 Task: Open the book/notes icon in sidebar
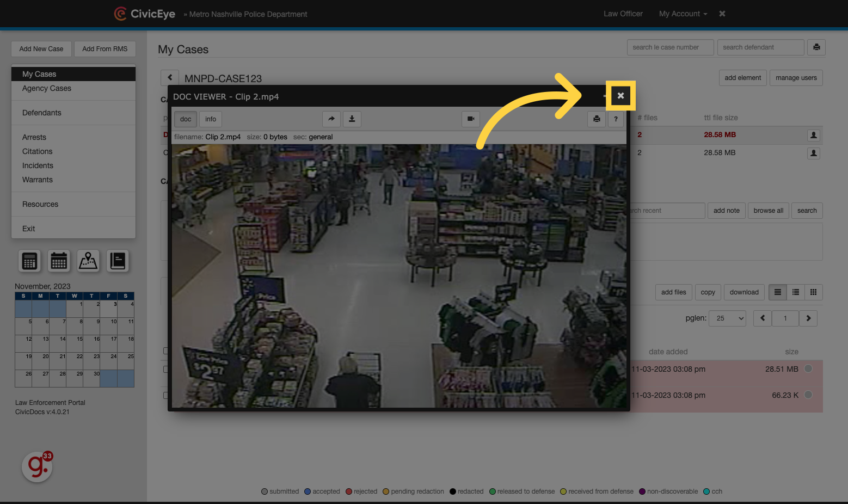click(x=118, y=261)
